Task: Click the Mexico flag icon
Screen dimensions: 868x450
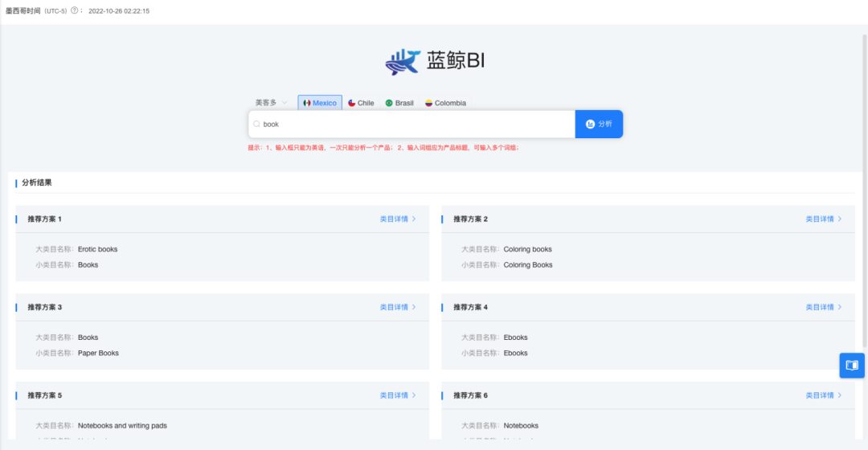Action: [307, 103]
